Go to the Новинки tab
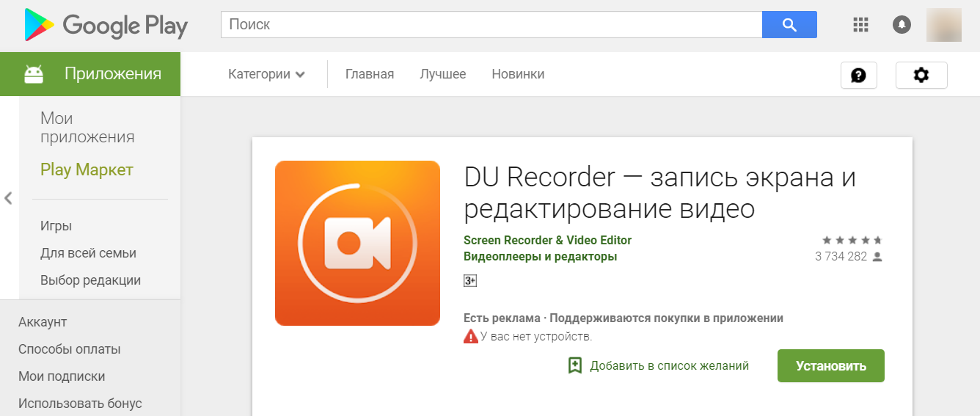Screen dimensions: 980x416 pos(518,74)
